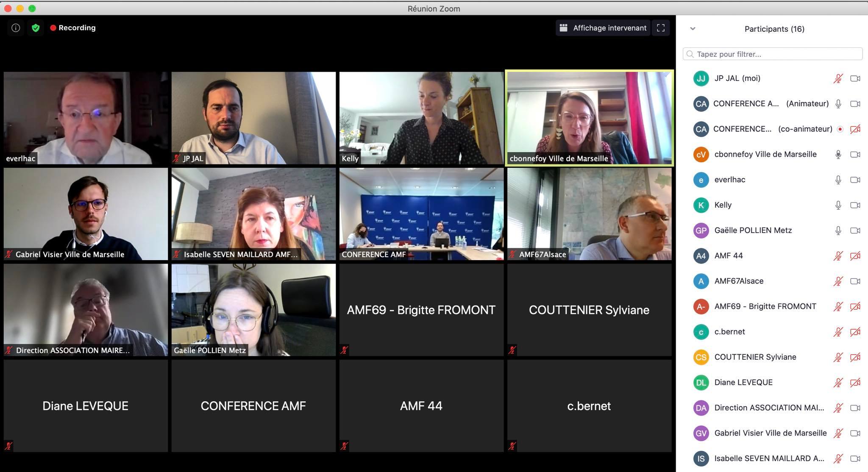The width and height of the screenshot is (868, 472).
Task: Toggle AMF67Alsace muted microphone icon
Action: click(x=838, y=281)
